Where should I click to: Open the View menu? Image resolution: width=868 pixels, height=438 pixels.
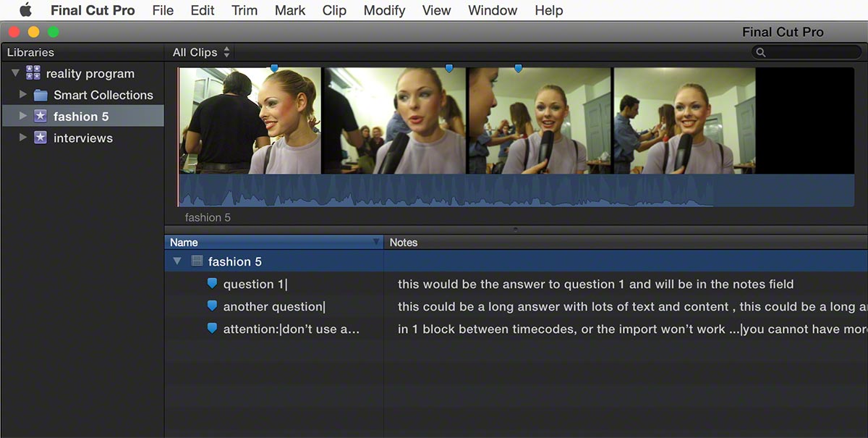coord(436,10)
